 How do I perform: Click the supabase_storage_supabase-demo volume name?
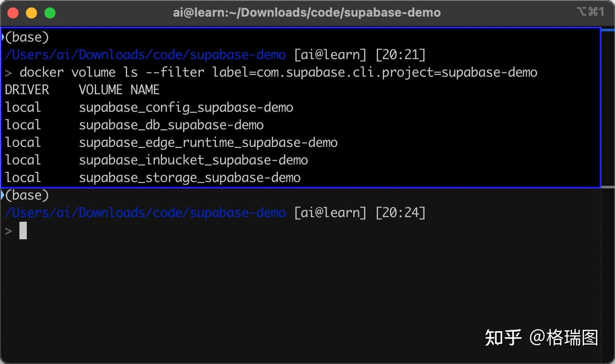click(190, 177)
